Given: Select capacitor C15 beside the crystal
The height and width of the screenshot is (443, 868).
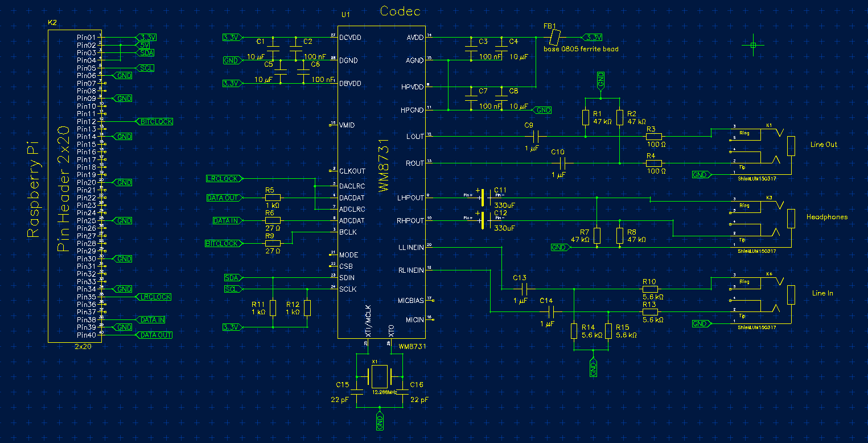Looking at the screenshot, I should [357, 392].
